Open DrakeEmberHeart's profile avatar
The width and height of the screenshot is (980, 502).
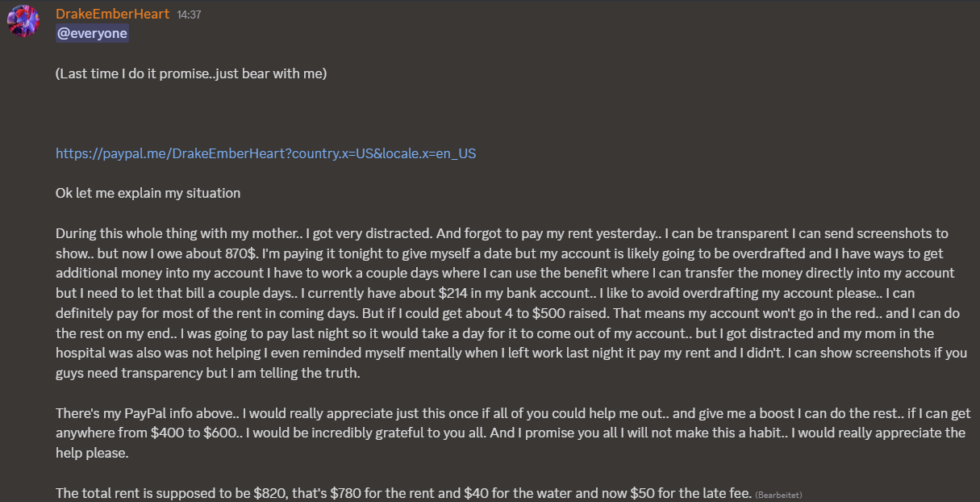tap(23, 21)
